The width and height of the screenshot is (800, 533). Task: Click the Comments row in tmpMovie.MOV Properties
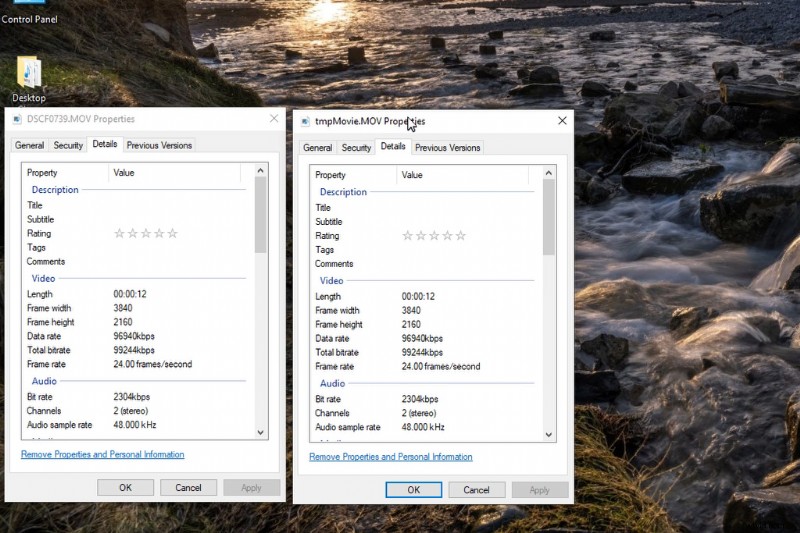426,264
